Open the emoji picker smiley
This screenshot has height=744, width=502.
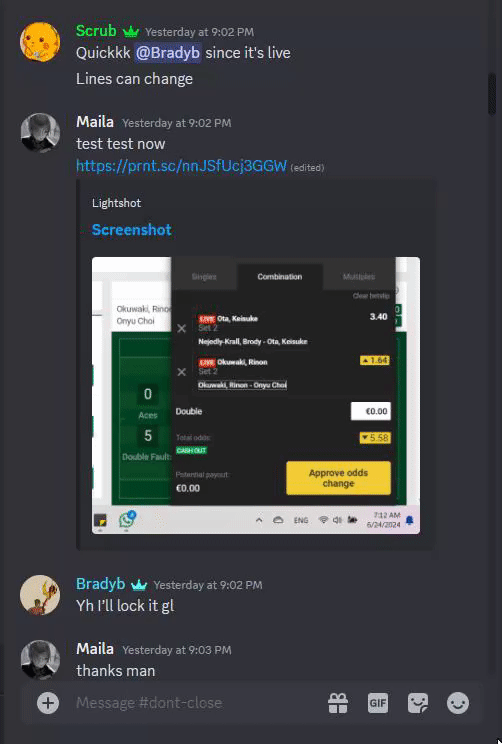click(x=458, y=703)
